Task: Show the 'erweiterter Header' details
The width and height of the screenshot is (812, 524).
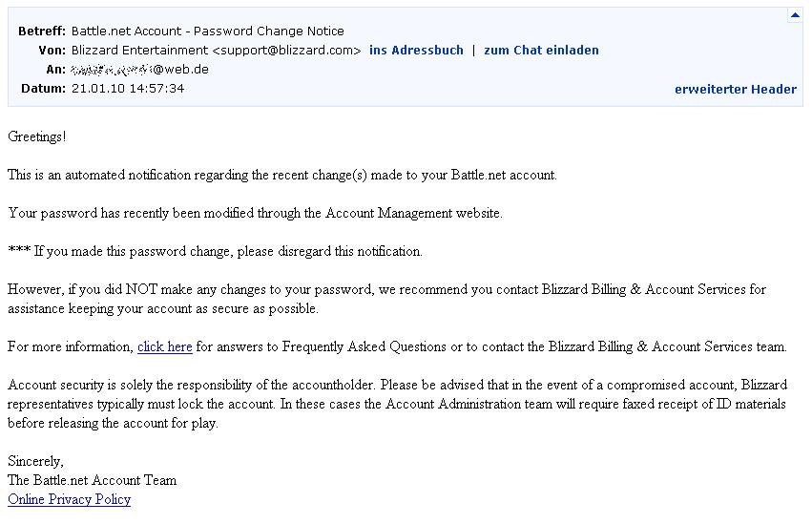Action: (x=735, y=89)
